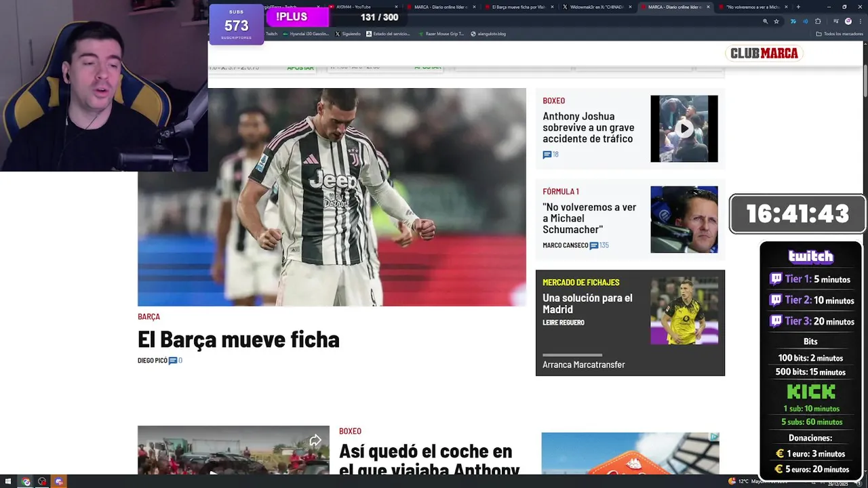This screenshot has width=868, height=488.
Task: Close the AYSM44 - YouTube tab
Action: 397,7
